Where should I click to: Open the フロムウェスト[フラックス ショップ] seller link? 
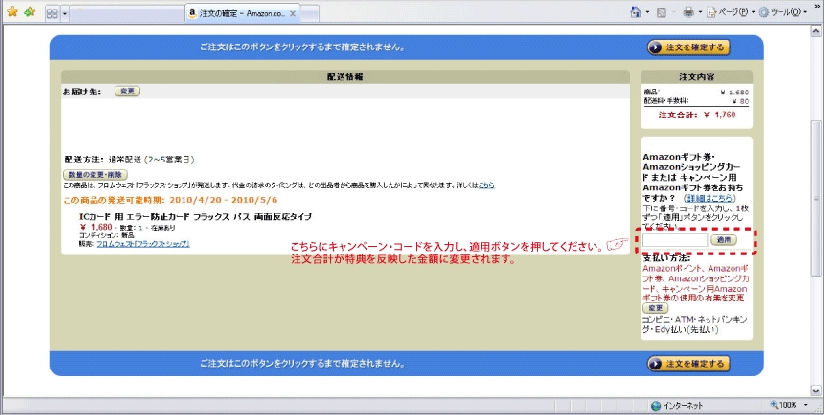pos(143,244)
